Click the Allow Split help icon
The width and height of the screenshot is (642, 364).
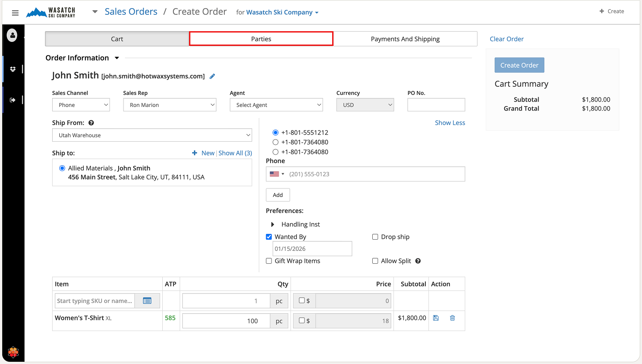point(418,261)
